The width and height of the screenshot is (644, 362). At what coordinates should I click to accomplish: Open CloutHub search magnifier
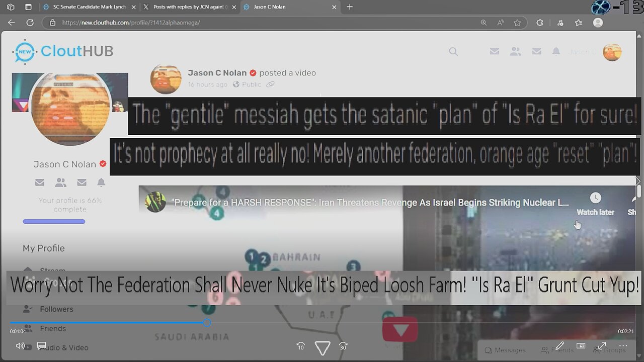click(x=453, y=51)
